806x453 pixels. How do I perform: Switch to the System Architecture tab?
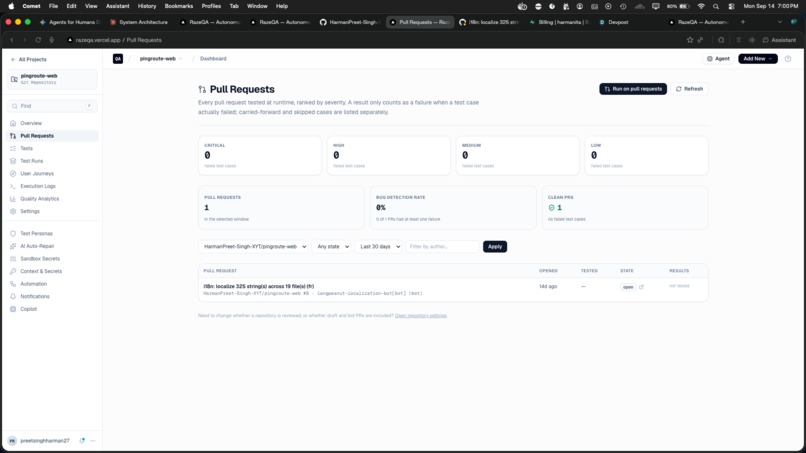point(139,22)
